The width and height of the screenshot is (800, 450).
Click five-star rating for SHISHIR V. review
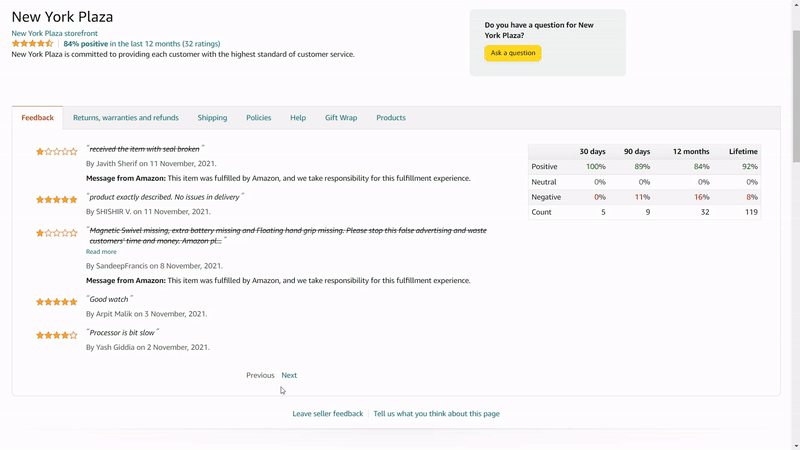[57, 199]
